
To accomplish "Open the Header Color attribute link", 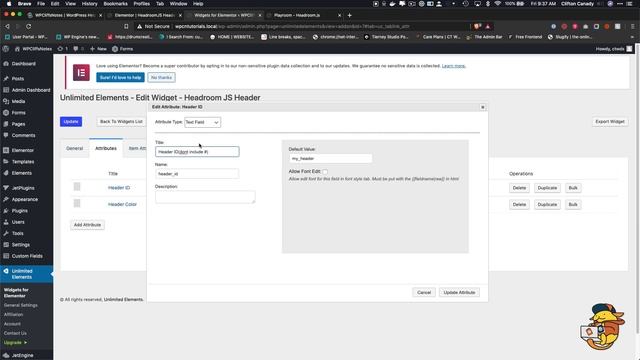I will (122, 204).
